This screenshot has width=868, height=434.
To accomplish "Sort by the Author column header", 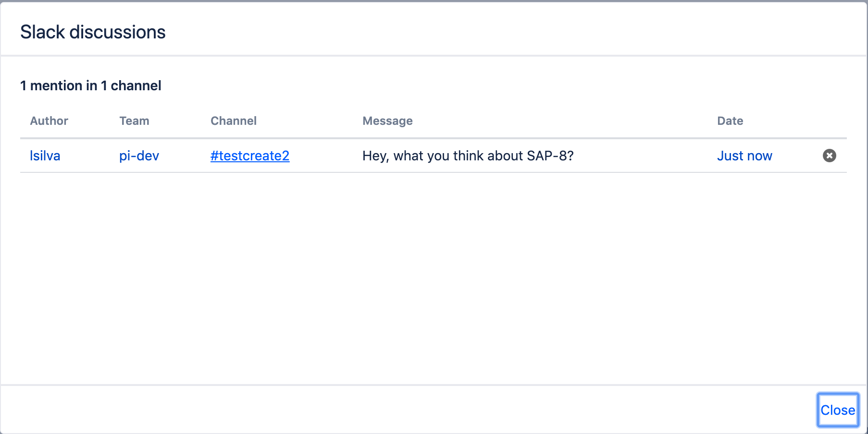I will pyautogui.click(x=49, y=121).
